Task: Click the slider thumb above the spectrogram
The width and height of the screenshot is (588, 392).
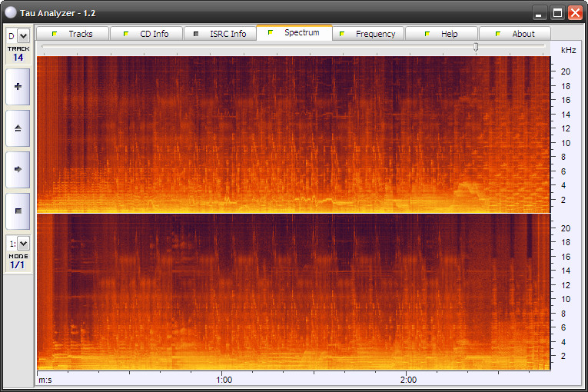Action: pyautogui.click(x=476, y=48)
